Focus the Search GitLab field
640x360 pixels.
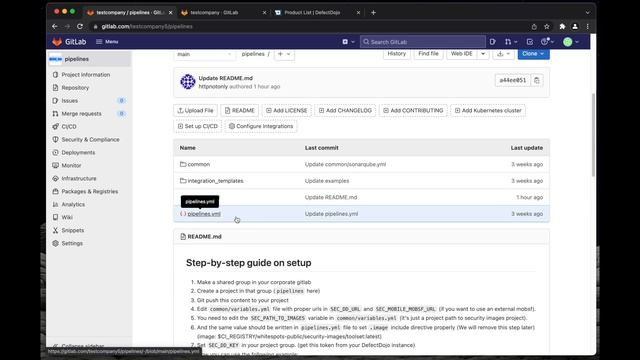click(x=423, y=42)
